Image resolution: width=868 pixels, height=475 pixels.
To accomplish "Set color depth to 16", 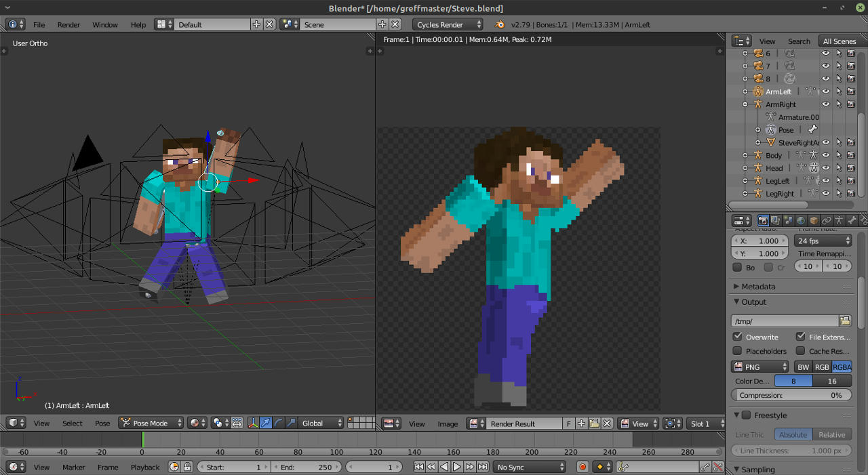I will pos(832,381).
